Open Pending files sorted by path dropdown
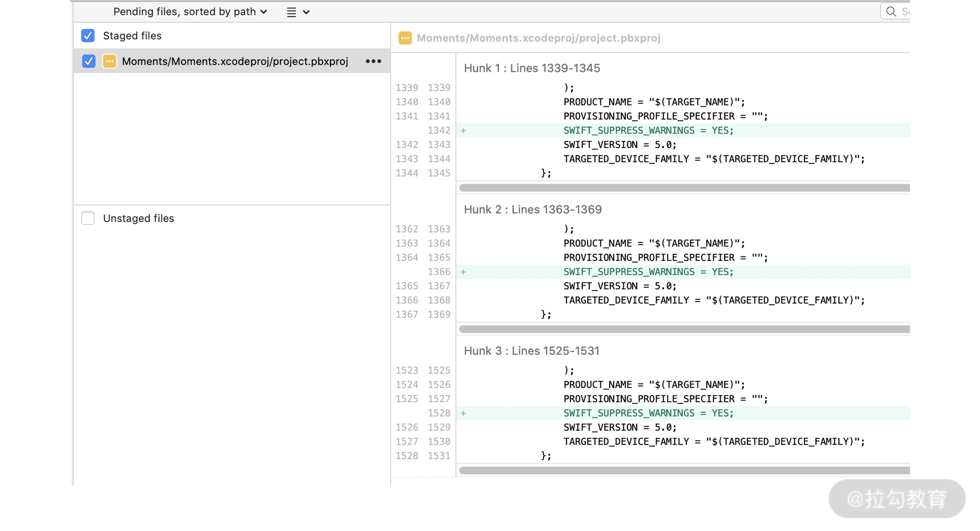Image resolution: width=980 pixels, height=531 pixels. (x=190, y=12)
